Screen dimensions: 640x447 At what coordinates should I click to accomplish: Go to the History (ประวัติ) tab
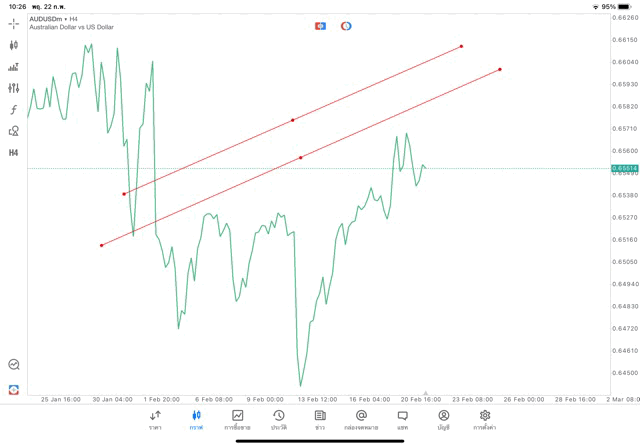pyautogui.click(x=279, y=420)
